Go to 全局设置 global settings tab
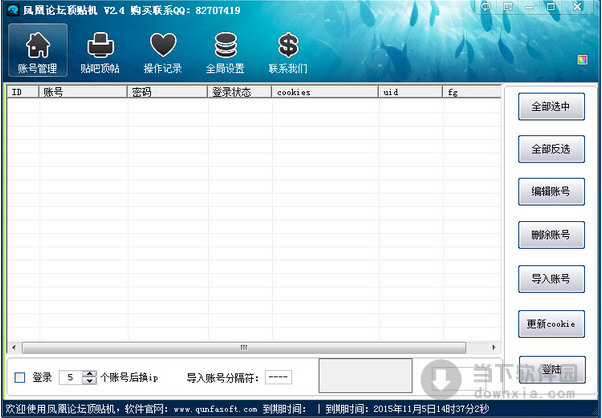 pos(225,53)
